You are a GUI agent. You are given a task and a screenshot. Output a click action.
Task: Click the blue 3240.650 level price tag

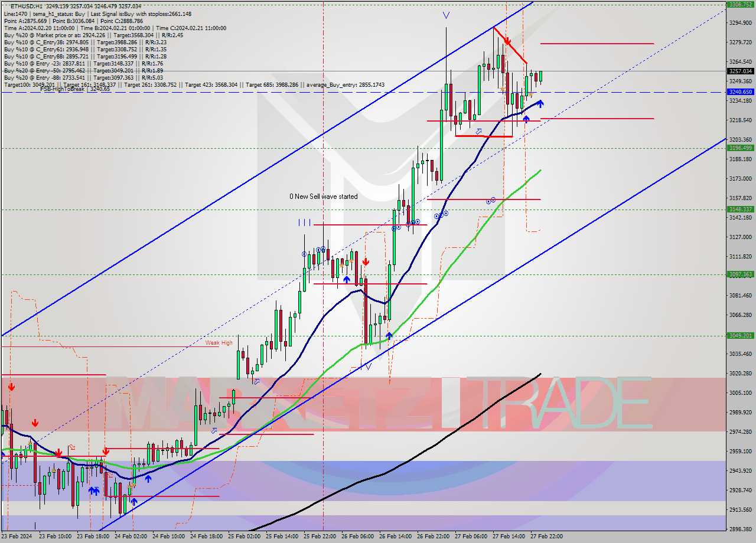click(740, 92)
